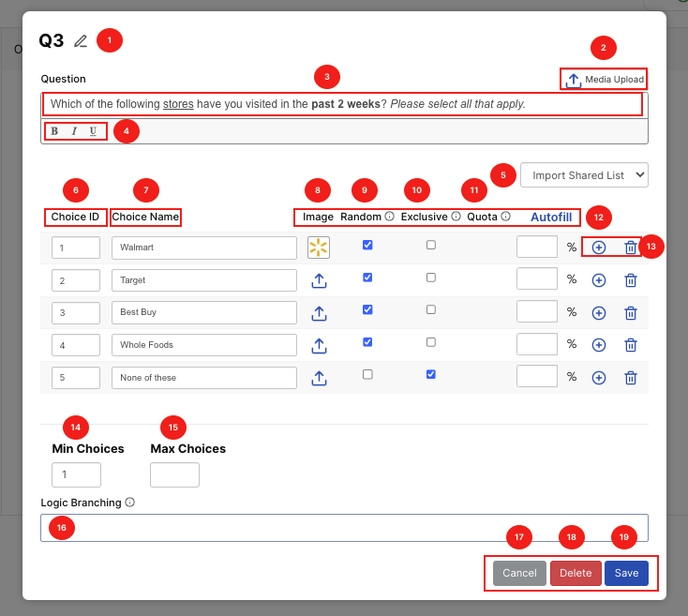Click the Autofill link
The height and width of the screenshot is (616, 688).
[551, 217]
